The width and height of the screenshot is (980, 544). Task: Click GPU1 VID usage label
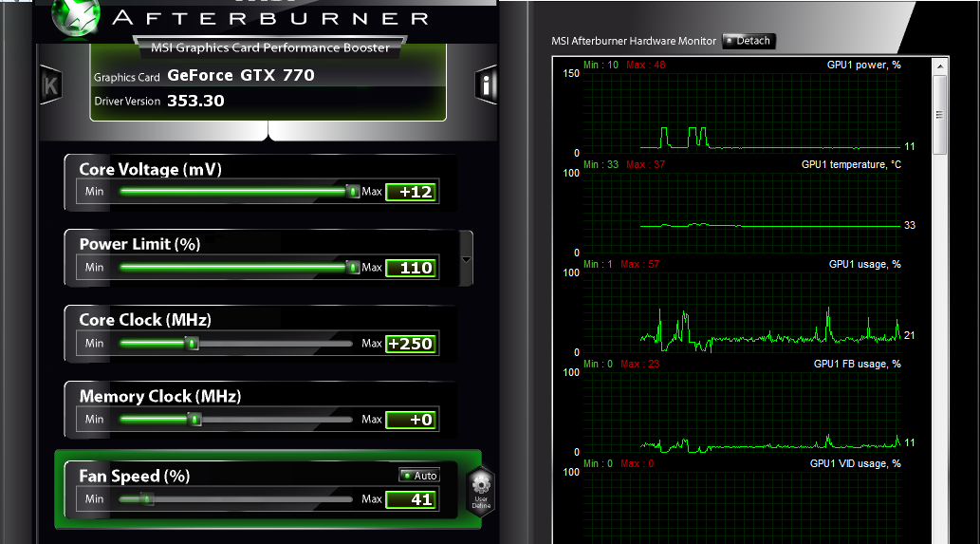pos(855,463)
